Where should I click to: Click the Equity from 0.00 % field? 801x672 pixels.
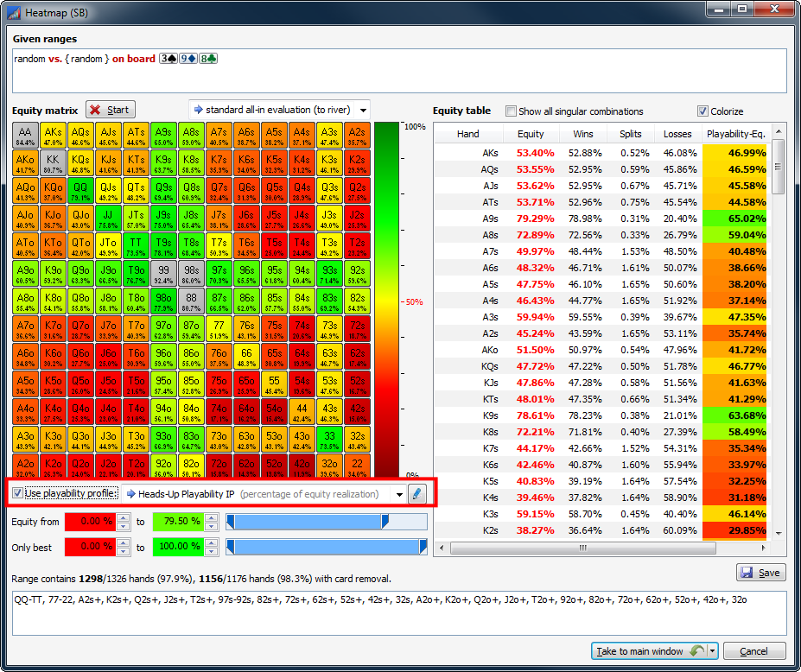click(91, 522)
